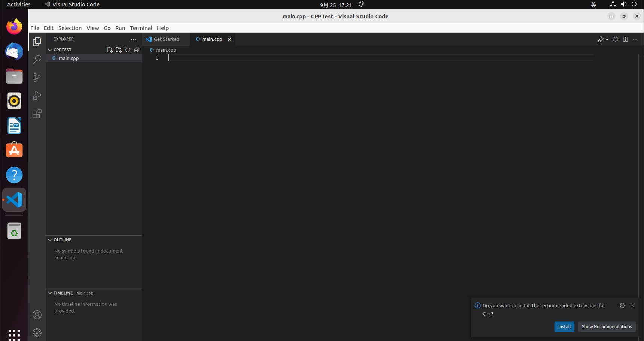Collapse the TIMELINE section
The image size is (644, 341).
50,293
